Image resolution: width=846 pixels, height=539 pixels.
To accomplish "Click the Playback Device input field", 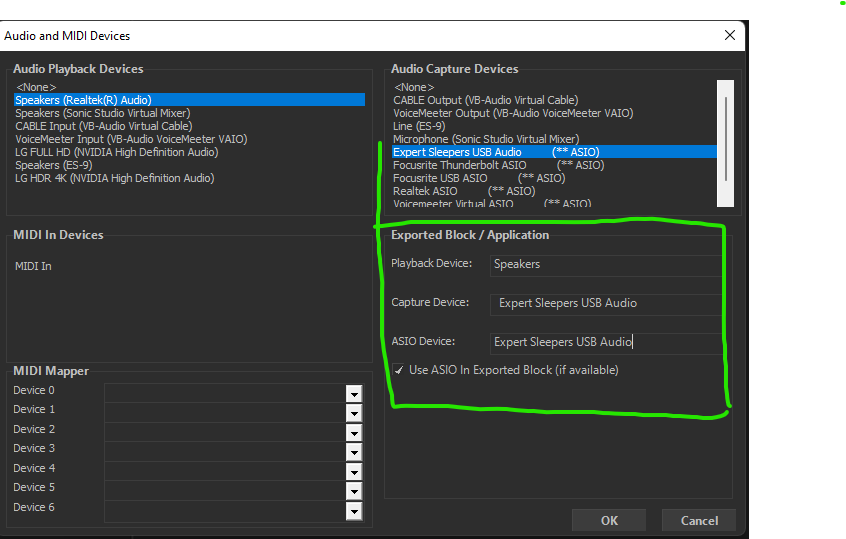I will pos(606,265).
